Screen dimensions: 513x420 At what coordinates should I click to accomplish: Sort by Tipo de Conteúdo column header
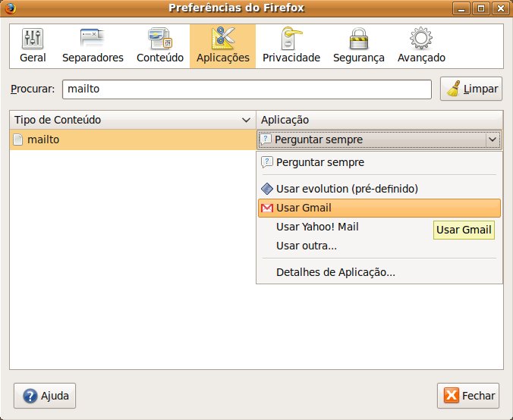coord(133,120)
